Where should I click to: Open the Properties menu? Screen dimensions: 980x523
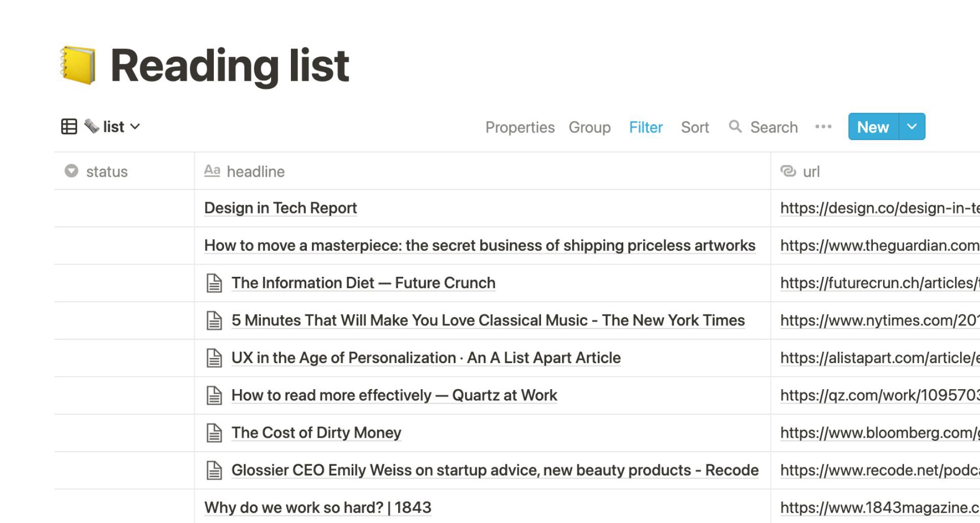click(x=520, y=127)
